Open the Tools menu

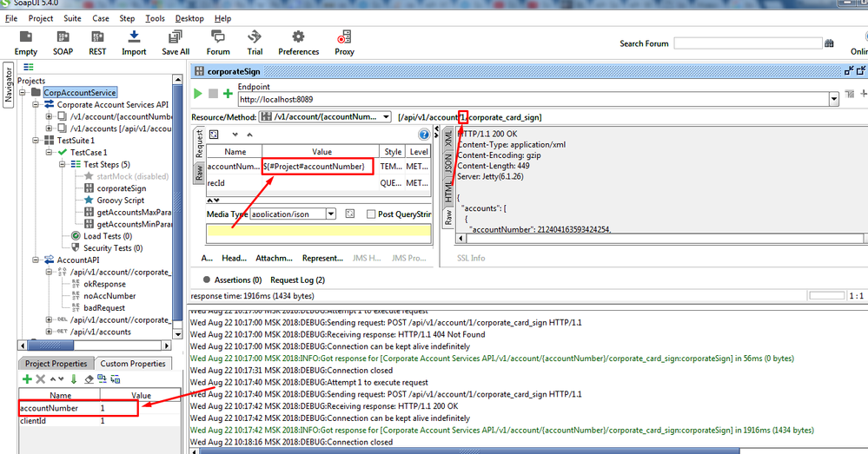tap(156, 18)
